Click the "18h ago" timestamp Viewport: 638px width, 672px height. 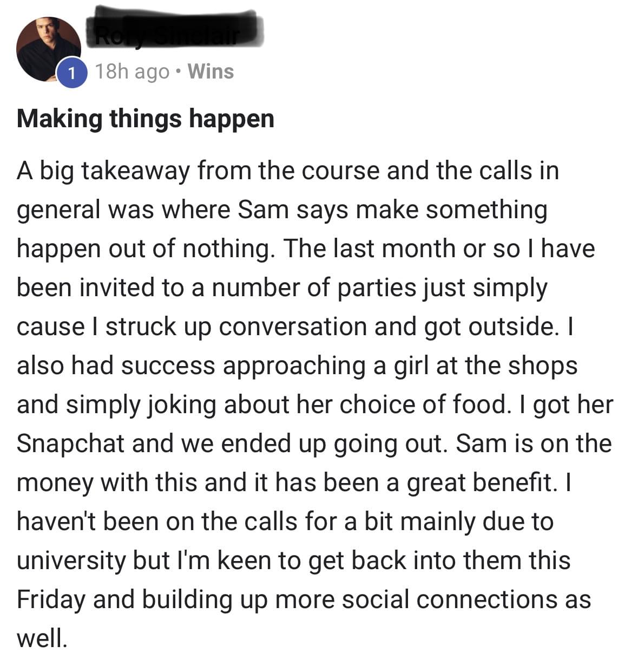[132, 71]
